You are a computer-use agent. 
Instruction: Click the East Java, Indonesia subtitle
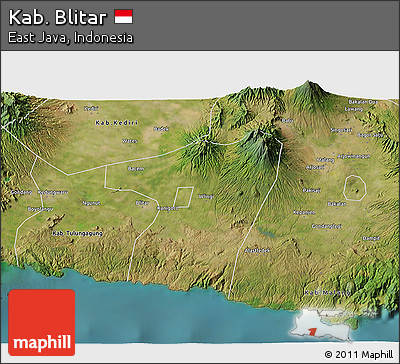tap(70, 37)
